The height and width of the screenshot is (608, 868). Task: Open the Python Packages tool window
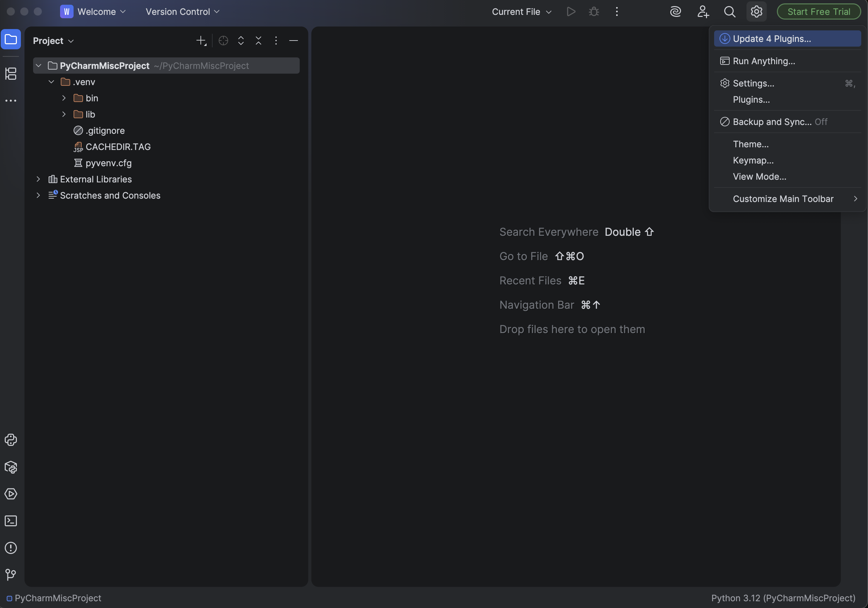[10, 467]
